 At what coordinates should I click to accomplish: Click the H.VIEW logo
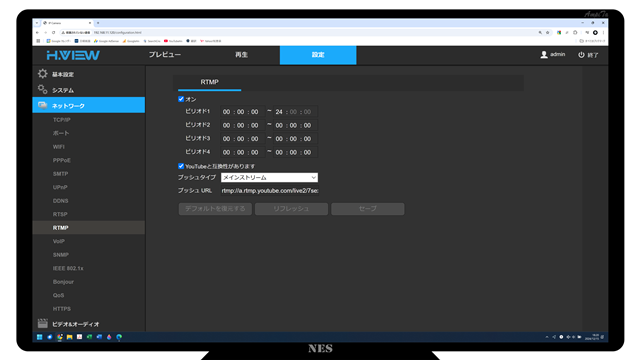73,55
